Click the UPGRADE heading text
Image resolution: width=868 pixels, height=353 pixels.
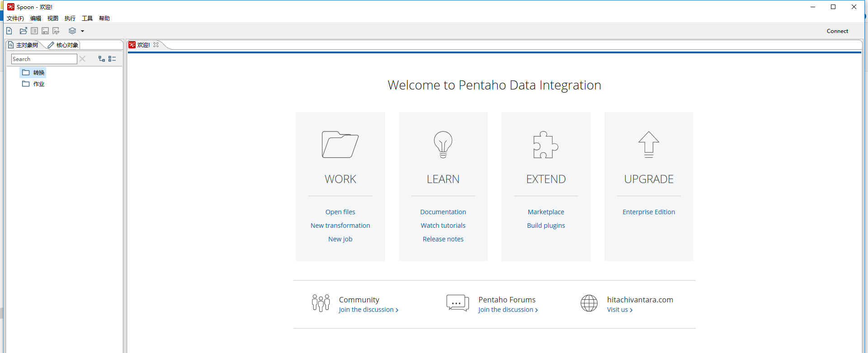tap(649, 179)
